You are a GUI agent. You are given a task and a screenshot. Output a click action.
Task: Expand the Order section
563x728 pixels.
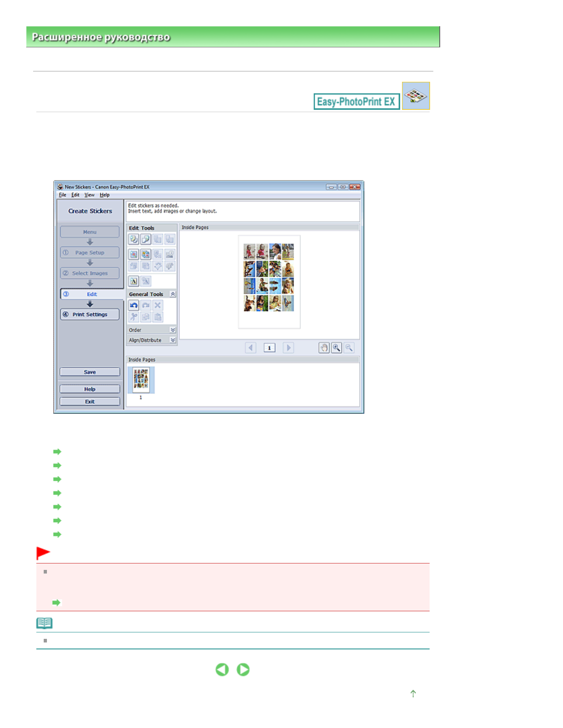(x=173, y=330)
